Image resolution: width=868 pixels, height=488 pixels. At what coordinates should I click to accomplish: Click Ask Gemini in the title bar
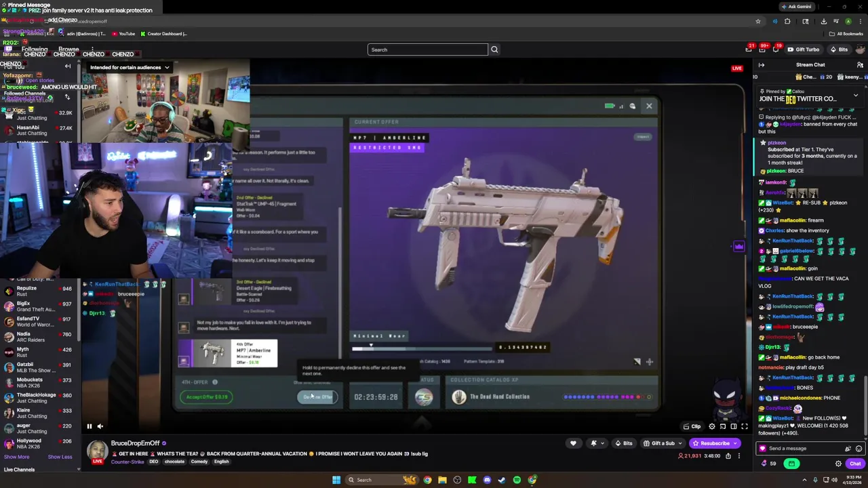pos(796,7)
